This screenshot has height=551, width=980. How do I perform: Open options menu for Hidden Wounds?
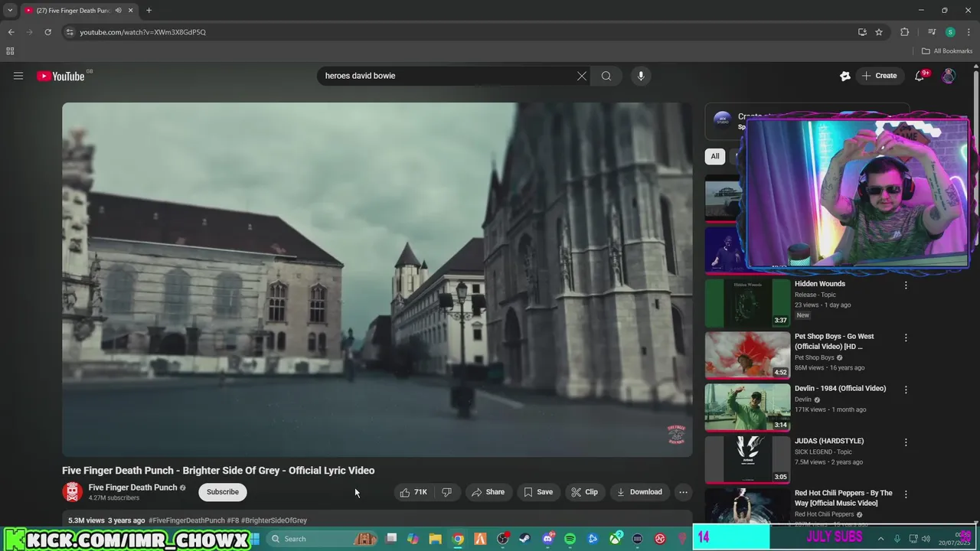click(906, 285)
